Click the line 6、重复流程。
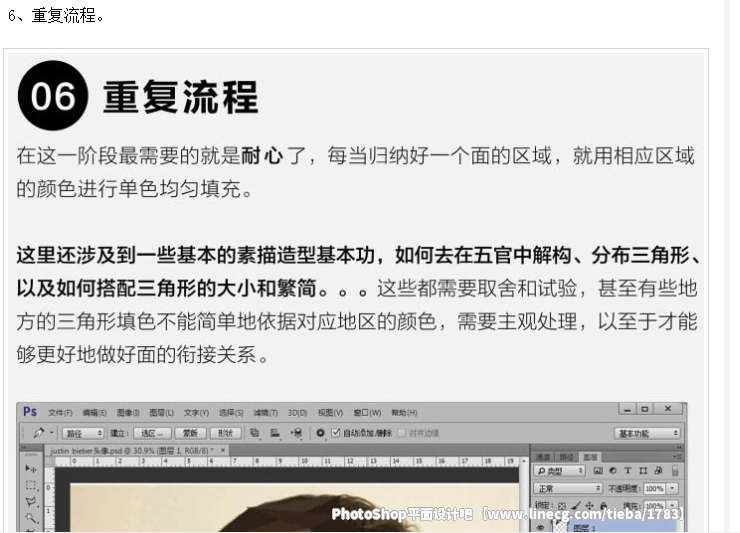The width and height of the screenshot is (740, 533). click(x=57, y=16)
